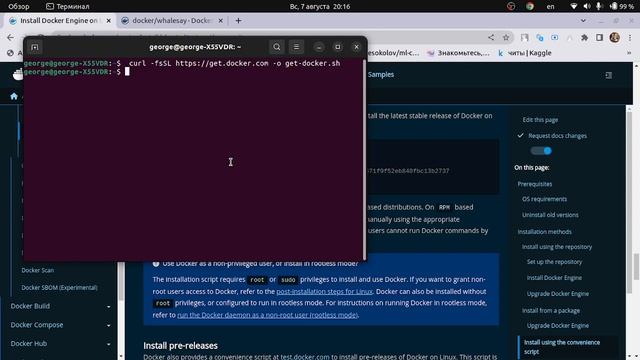Focus terminal command prompt
640x360 pixels.
[127, 72]
